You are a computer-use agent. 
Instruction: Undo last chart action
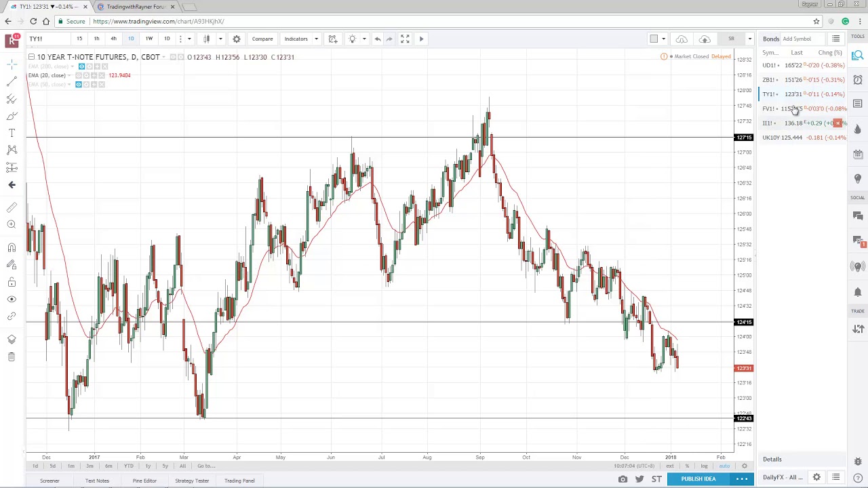(378, 39)
